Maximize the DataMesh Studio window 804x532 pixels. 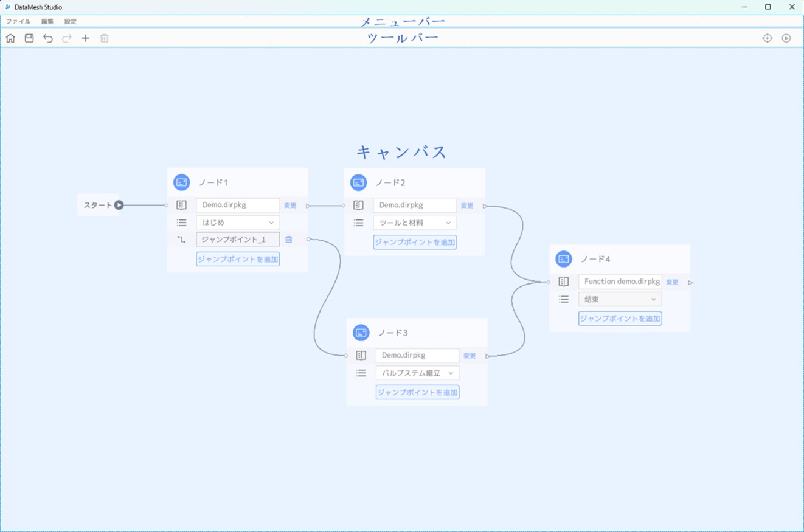click(768, 7)
